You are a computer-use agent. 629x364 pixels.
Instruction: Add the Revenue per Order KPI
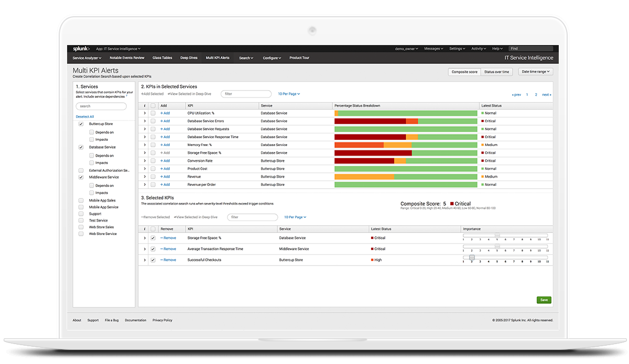click(165, 185)
